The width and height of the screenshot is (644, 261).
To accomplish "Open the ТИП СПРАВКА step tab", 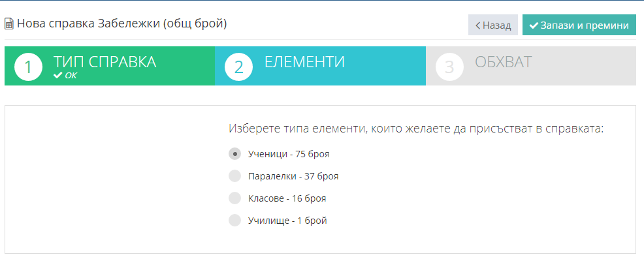I will (110, 66).
